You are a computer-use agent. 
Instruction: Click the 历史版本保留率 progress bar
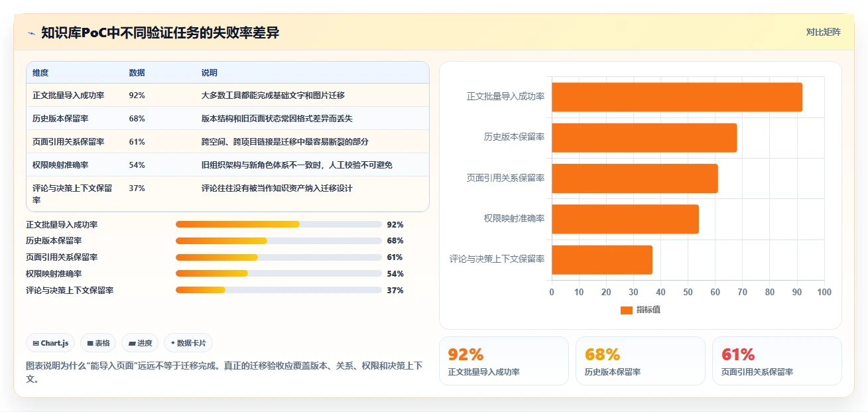(x=279, y=241)
